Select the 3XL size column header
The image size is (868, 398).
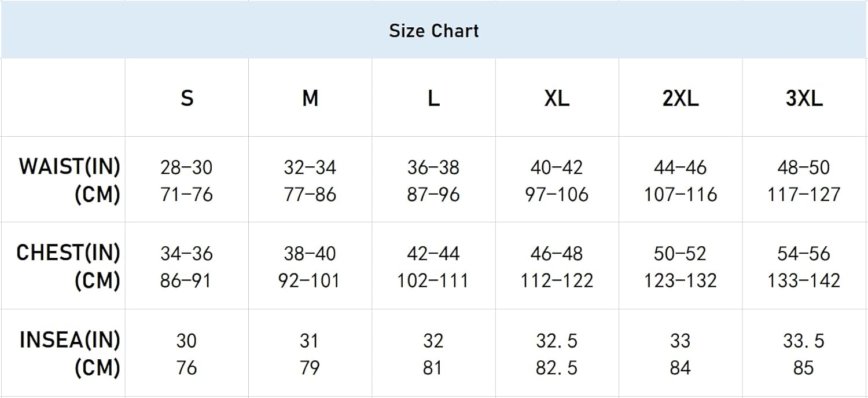[804, 98]
